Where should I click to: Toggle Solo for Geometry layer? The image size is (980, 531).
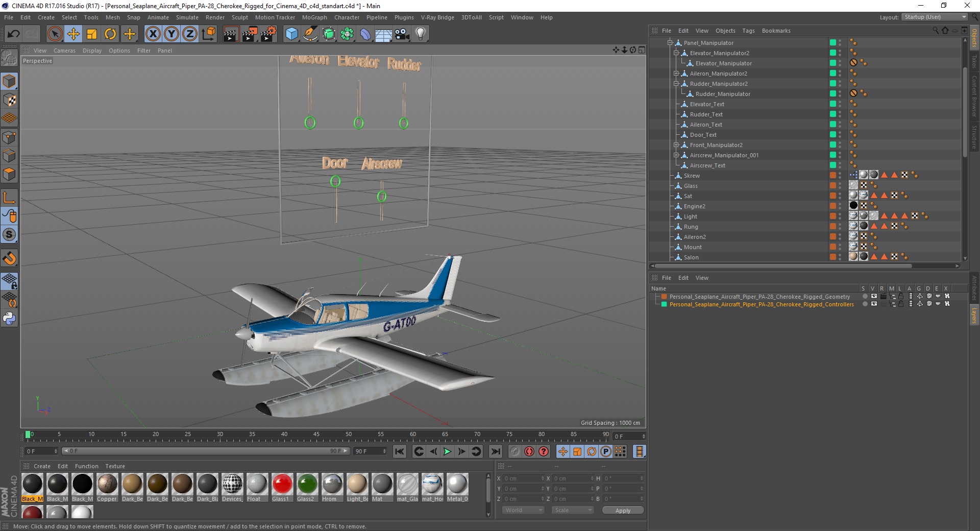coord(865,296)
